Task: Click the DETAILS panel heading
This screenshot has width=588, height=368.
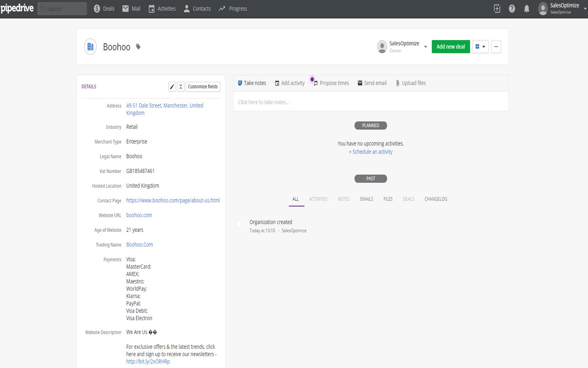Action: click(x=89, y=87)
